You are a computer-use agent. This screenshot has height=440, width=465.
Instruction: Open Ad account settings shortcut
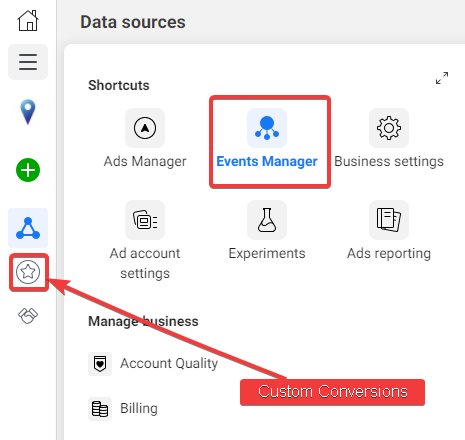click(145, 240)
